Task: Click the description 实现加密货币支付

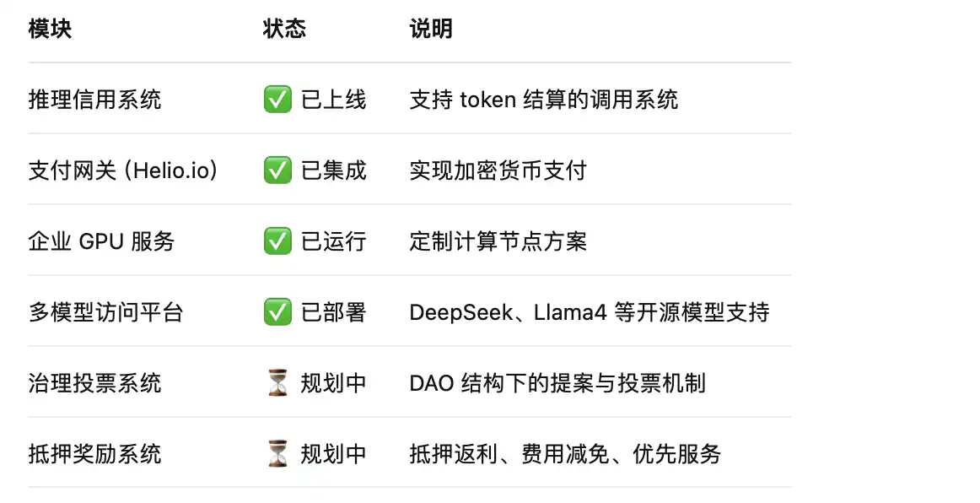Action: 498,171
